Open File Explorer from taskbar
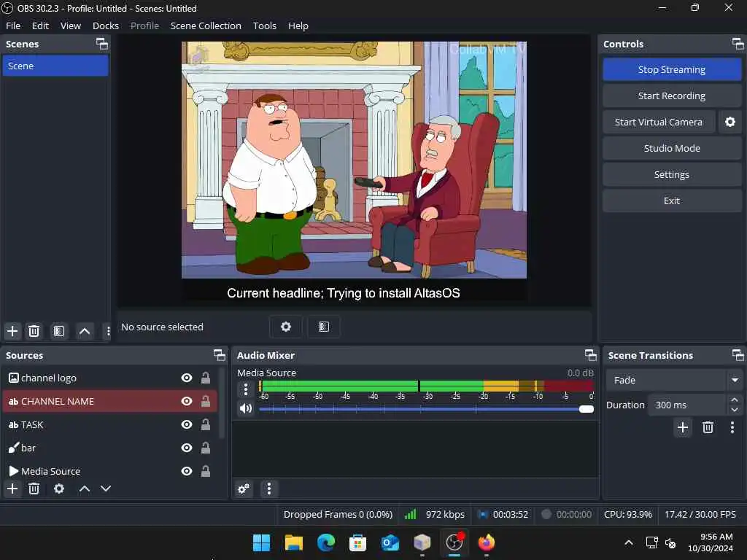 click(293, 542)
